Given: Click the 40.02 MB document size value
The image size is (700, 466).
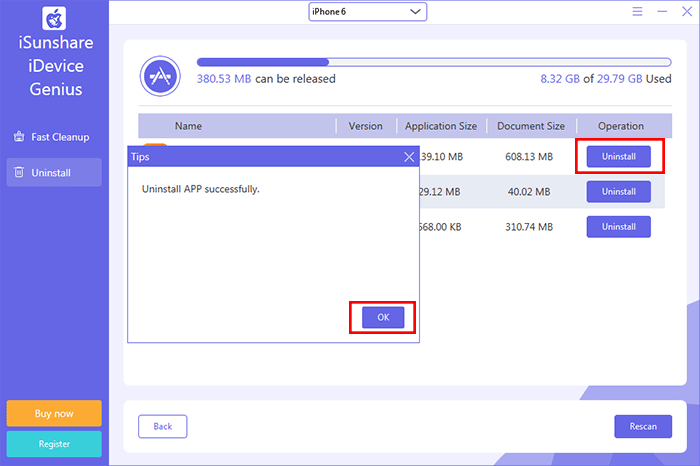Looking at the screenshot, I should 529,192.
